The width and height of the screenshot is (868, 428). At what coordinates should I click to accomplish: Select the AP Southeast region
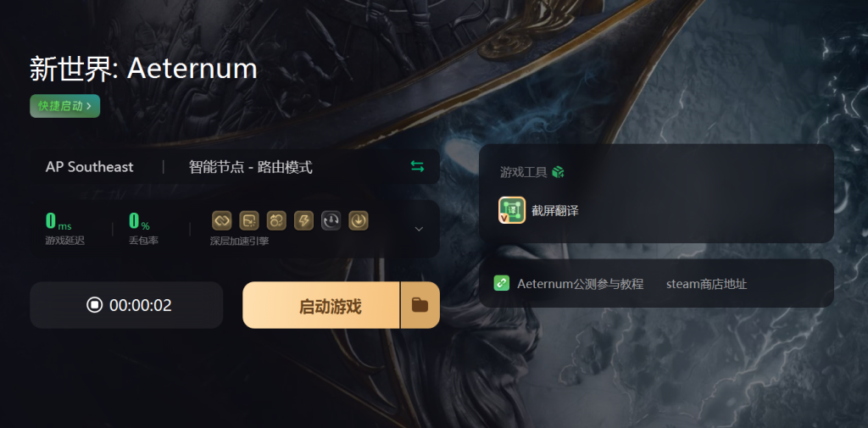(x=90, y=167)
